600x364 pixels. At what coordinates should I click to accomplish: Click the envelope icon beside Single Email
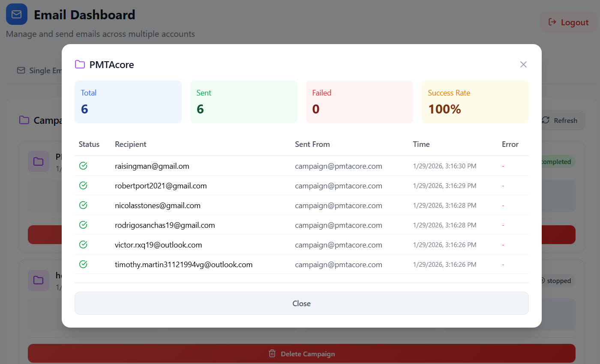tap(21, 70)
